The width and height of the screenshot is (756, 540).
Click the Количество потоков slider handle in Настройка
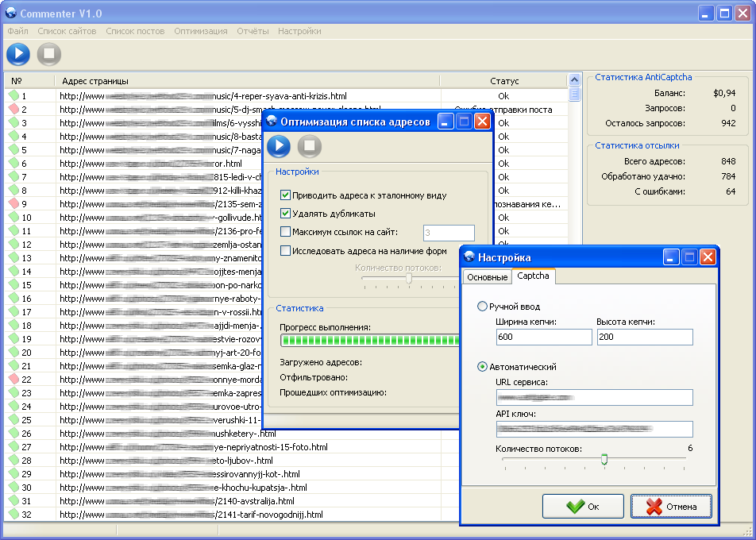click(x=604, y=459)
